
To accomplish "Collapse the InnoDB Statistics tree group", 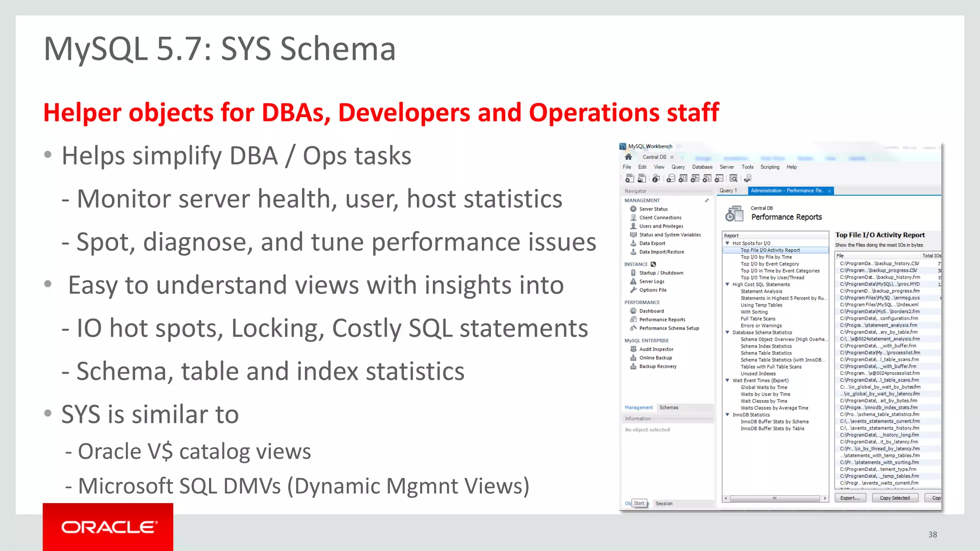I will pos(727,415).
